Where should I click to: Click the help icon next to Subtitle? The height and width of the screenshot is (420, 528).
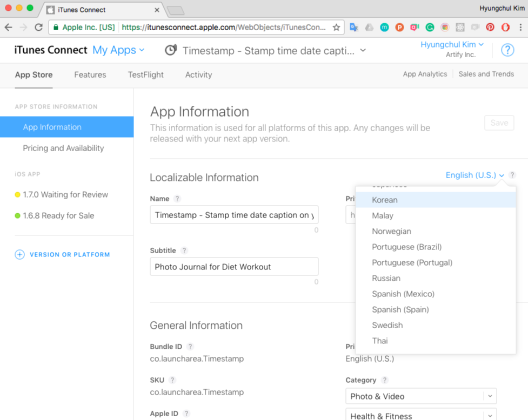pyautogui.click(x=184, y=250)
